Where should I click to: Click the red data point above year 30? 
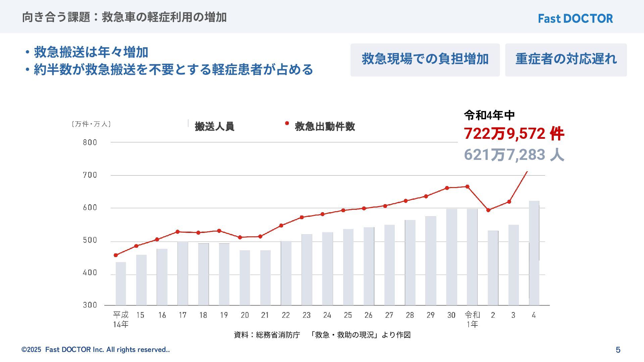tap(447, 188)
